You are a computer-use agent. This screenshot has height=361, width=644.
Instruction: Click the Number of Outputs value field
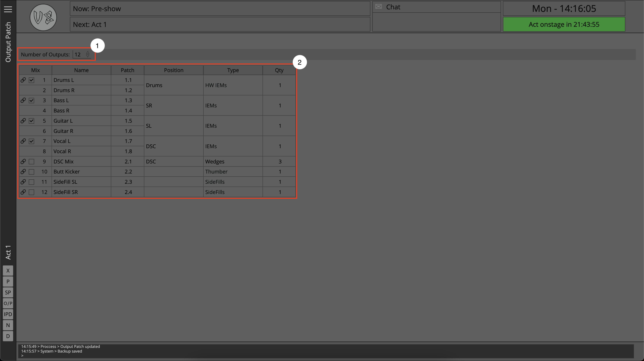79,54
